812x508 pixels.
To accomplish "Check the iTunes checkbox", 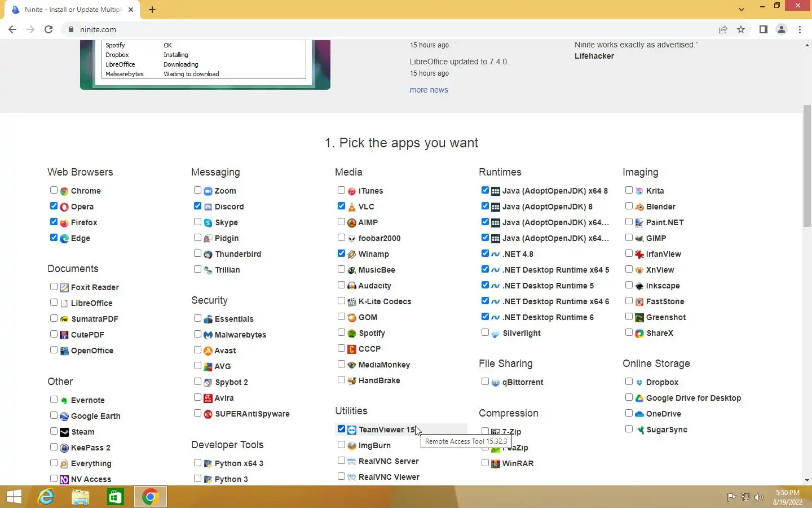I will tap(341, 190).
